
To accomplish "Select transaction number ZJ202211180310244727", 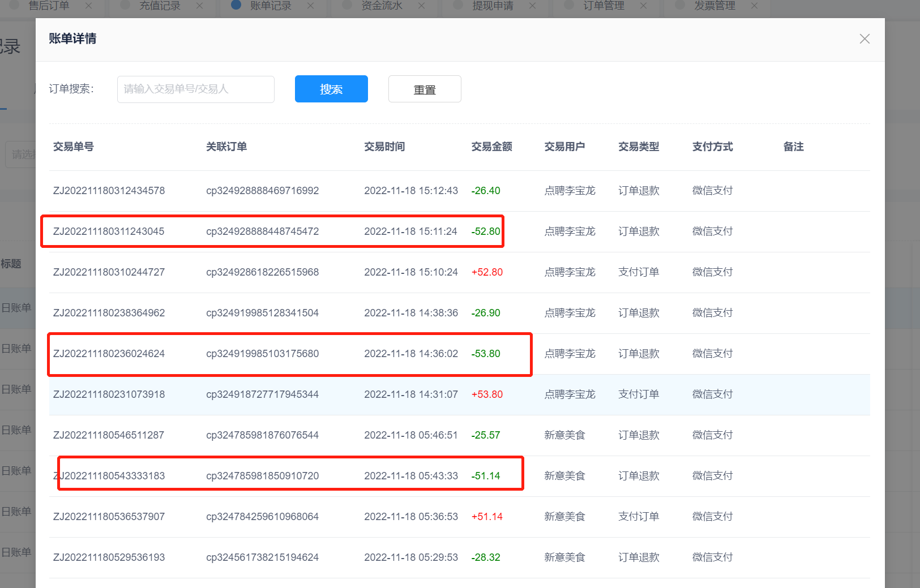I will click(109, 272).
